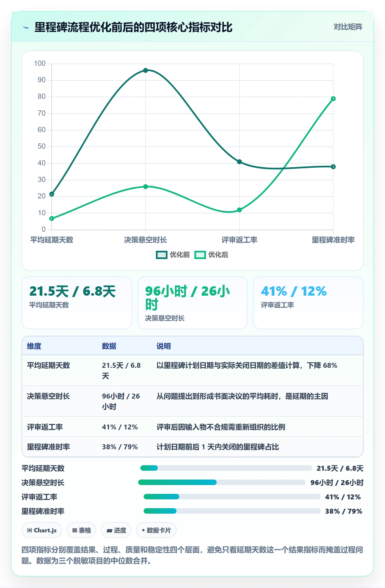Select the 96小时 / 26小时 stat card value
Viewport: 385px width, 588px height.
click(x=188, y=298)
